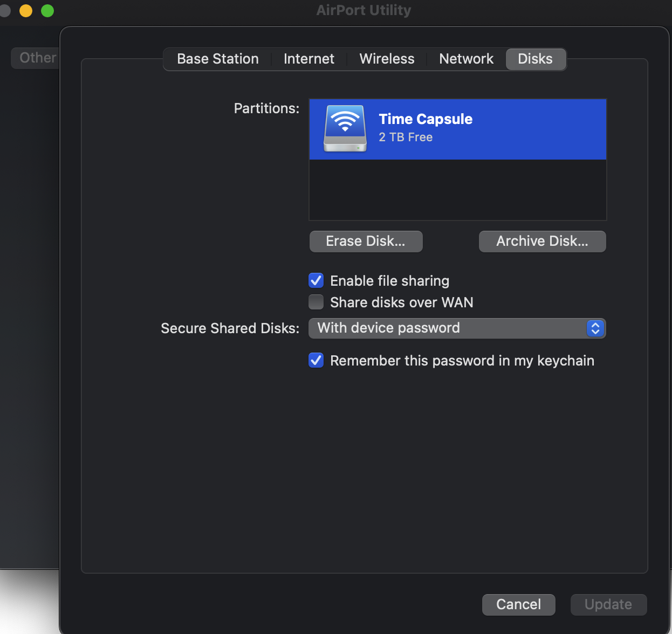
Task: Click the Partitions label
Action: tap(266, 108)
